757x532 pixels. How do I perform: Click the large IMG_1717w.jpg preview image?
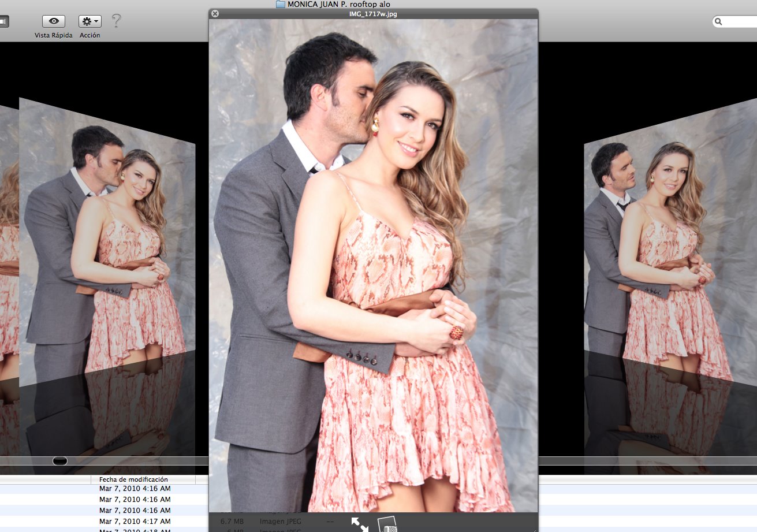373,266
